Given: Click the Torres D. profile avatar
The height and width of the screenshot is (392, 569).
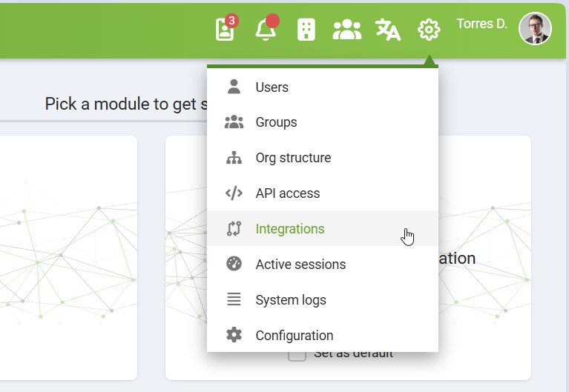Looking at the screenshot, I should point(535,29).
